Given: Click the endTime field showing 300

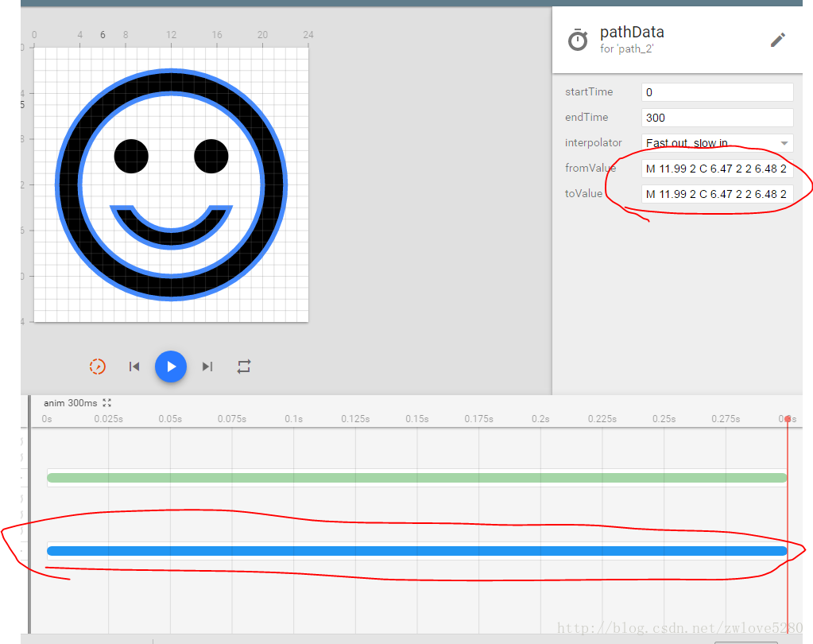Looking at the screenshot, I should click(717, 118).
